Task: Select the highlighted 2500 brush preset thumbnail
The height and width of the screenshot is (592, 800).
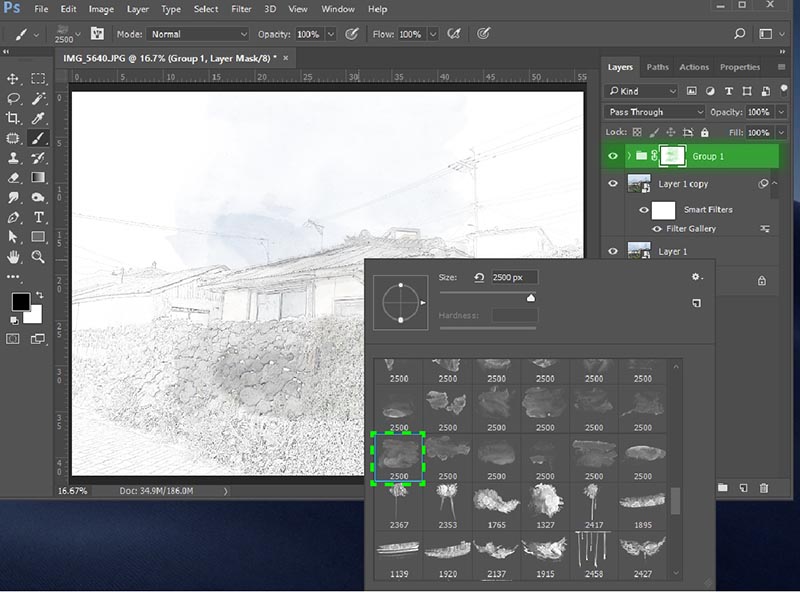Action: pyautogui.click(x=398, y=458)
